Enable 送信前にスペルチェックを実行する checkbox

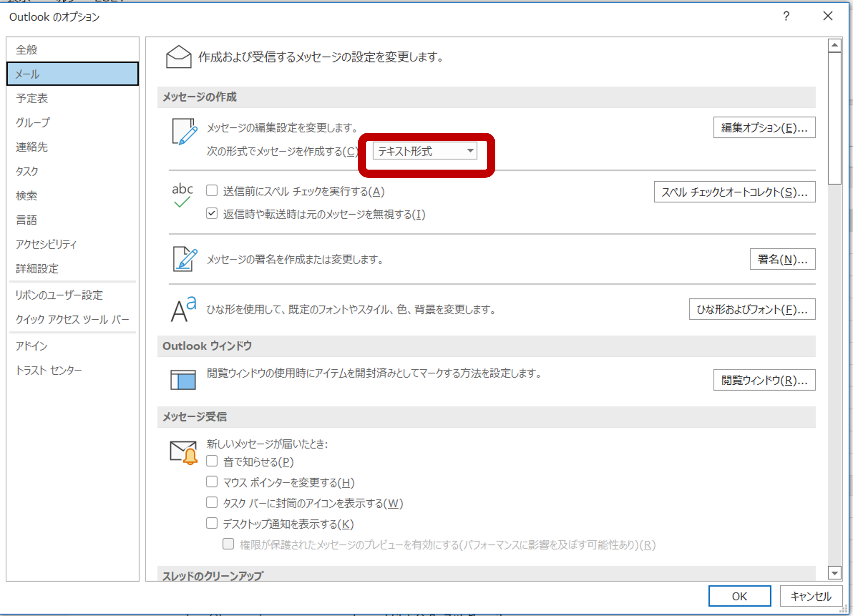click(212, 191)
